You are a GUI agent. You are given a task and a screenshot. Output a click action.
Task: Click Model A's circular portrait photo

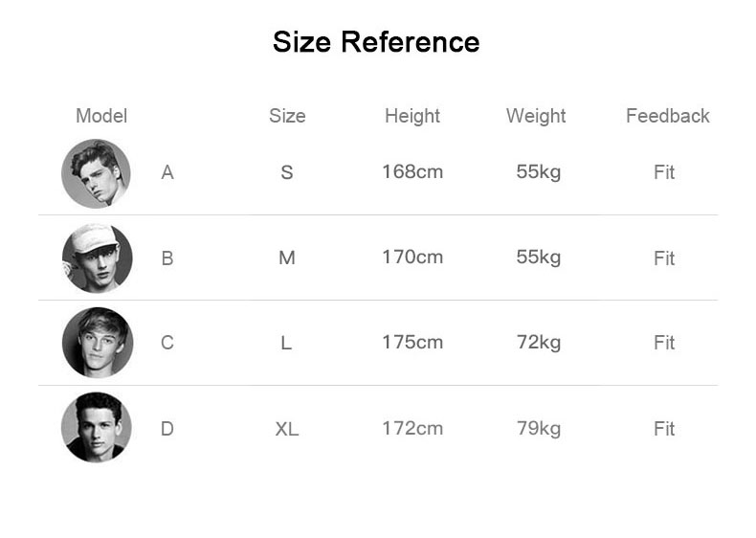pos(96,173)
